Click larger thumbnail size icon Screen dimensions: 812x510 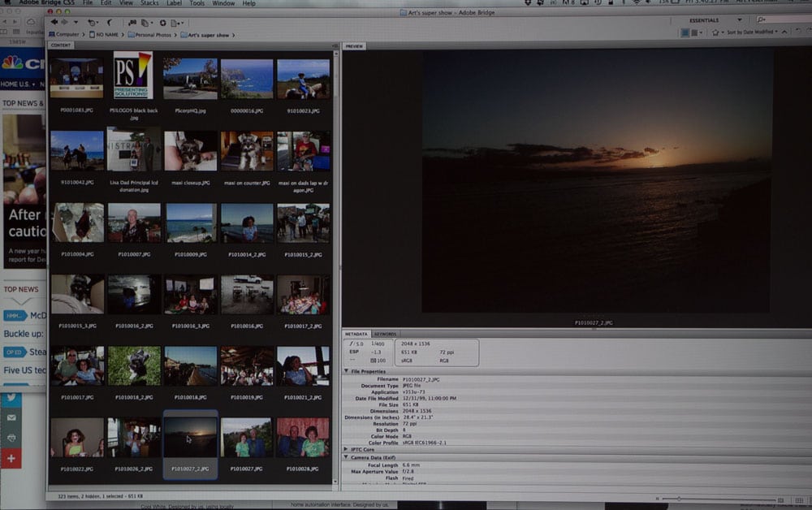pos(781,499)
